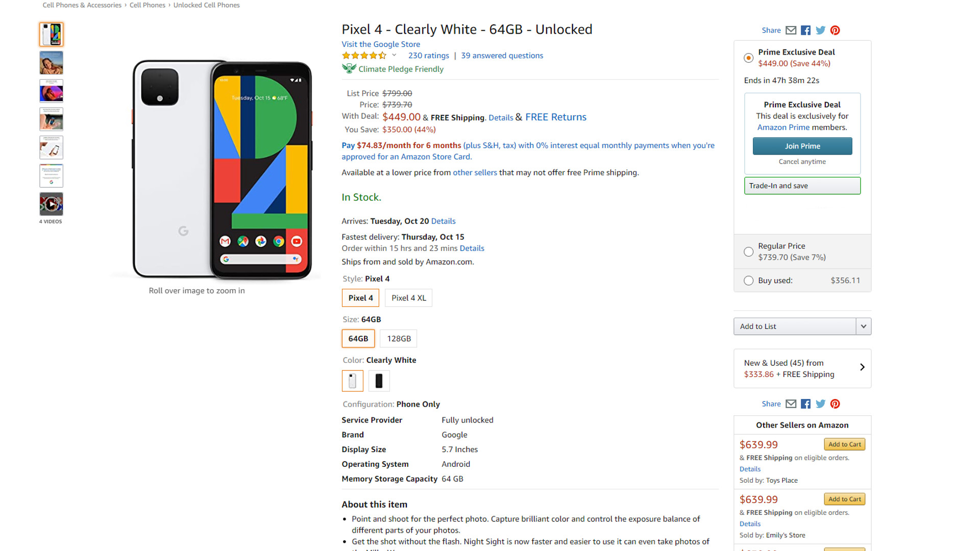
Task: Share on Pinterest icon at top
Action: point(835,30)
